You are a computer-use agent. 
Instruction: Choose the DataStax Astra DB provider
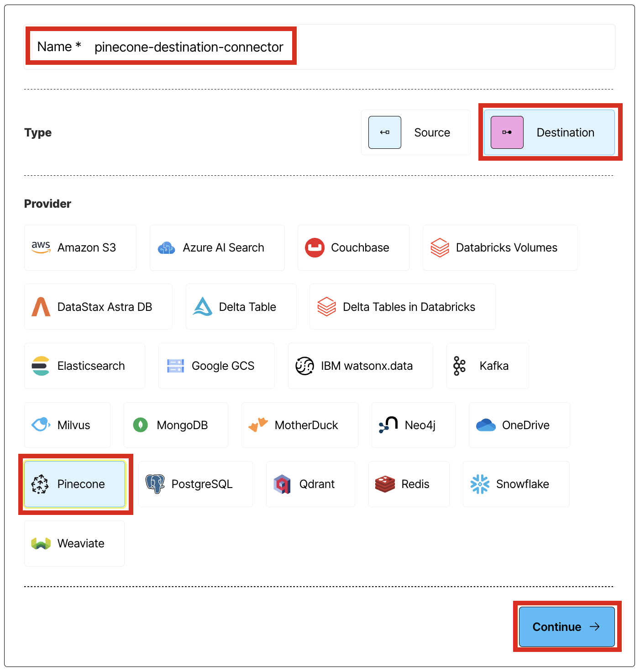(98, 306)
